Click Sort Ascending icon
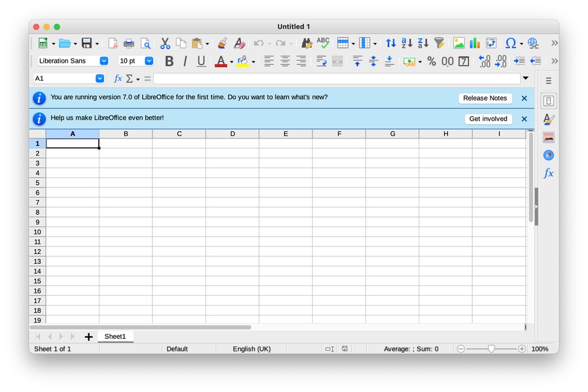 pos(407,43)
